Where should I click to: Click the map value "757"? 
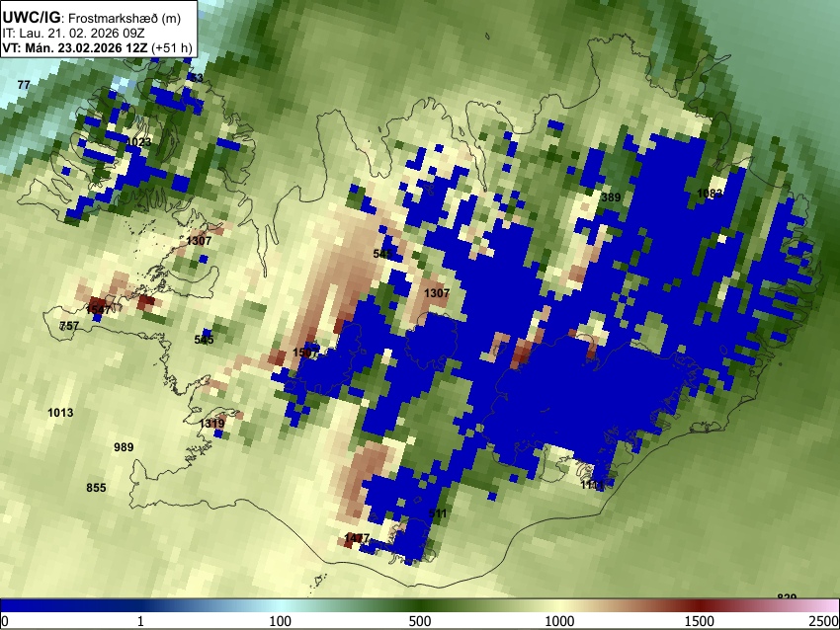pyautogui.click(x=69, y=326)
